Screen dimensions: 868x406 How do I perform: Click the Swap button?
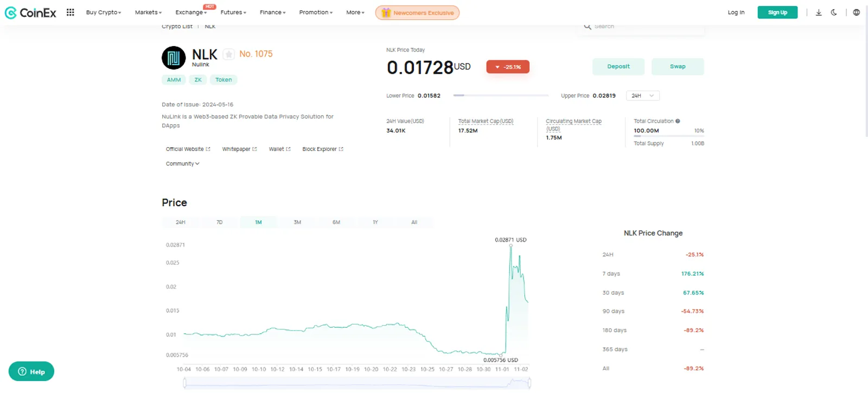tap(678, 67)
